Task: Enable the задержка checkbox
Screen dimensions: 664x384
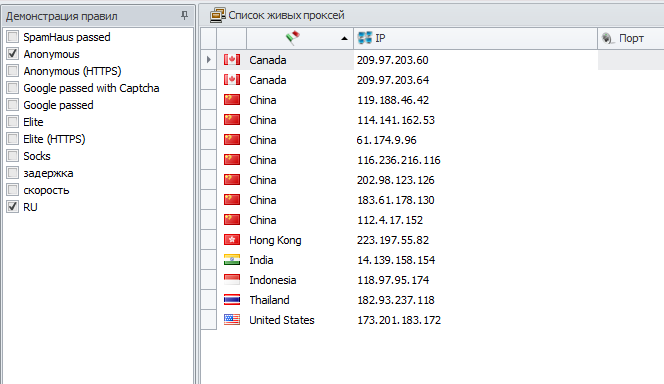Action: tap(13, 173)
